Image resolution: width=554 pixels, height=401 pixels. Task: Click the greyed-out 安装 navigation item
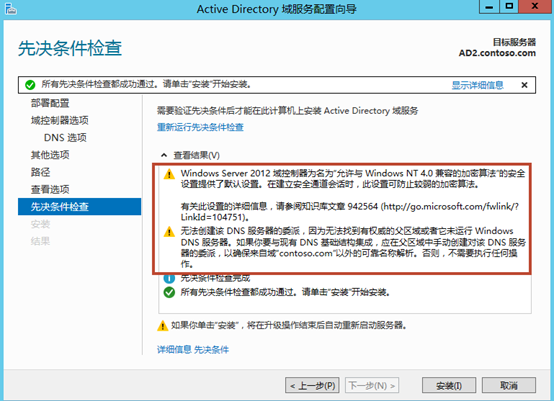pyautogui.click(x=40, y=224)
